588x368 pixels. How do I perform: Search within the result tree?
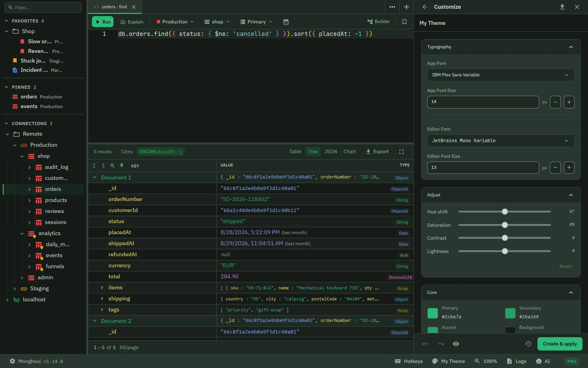pos(112,166)
